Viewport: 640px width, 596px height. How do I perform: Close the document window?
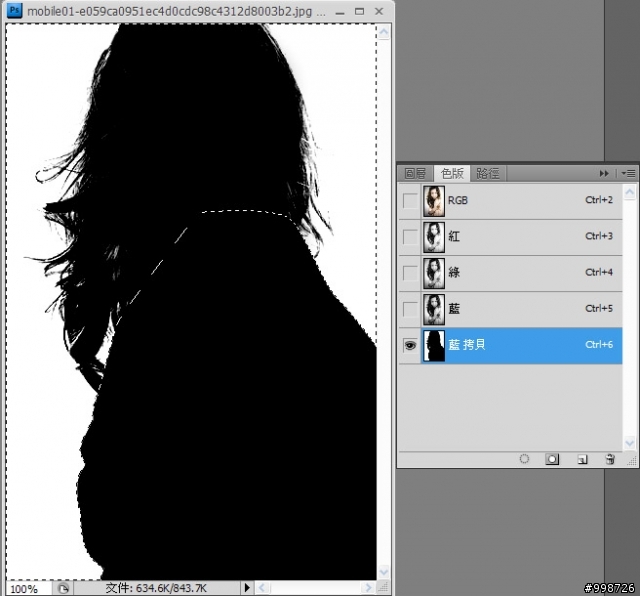(379, 11)
